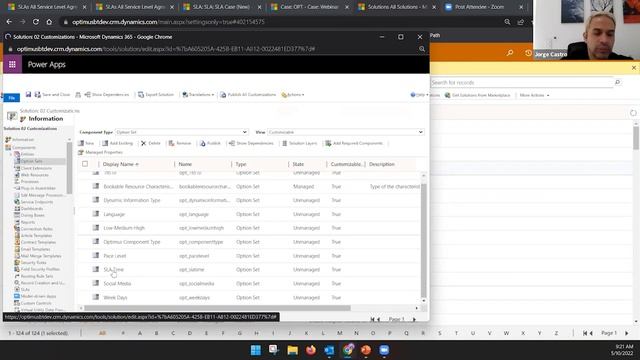
Task: Click the Field Security Profiles icon
Action: (17, 269)
